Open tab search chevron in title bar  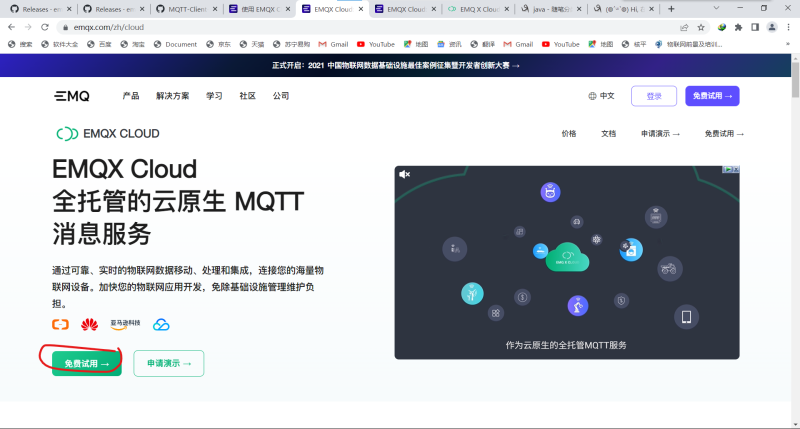coord(716,8)
